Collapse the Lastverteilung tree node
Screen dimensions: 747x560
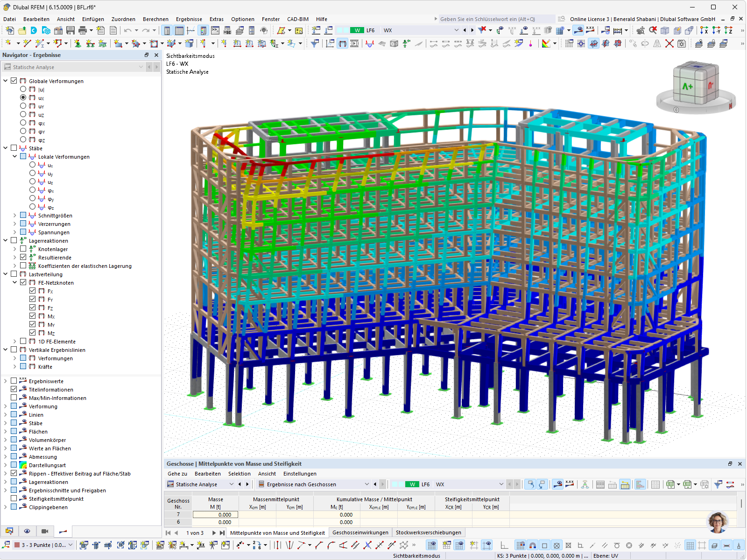[x=6, y=274]
